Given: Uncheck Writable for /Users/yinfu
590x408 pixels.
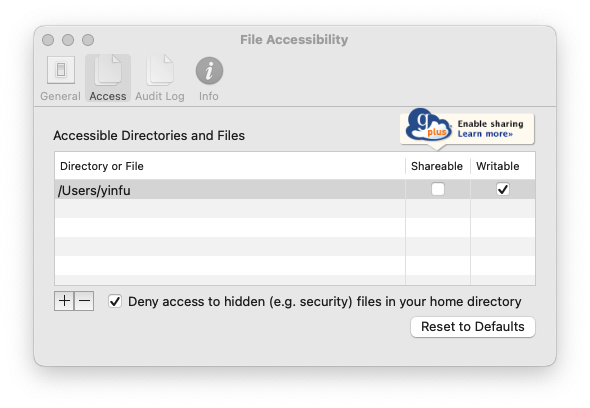Looking at the screenshot, I should point(503,189).
